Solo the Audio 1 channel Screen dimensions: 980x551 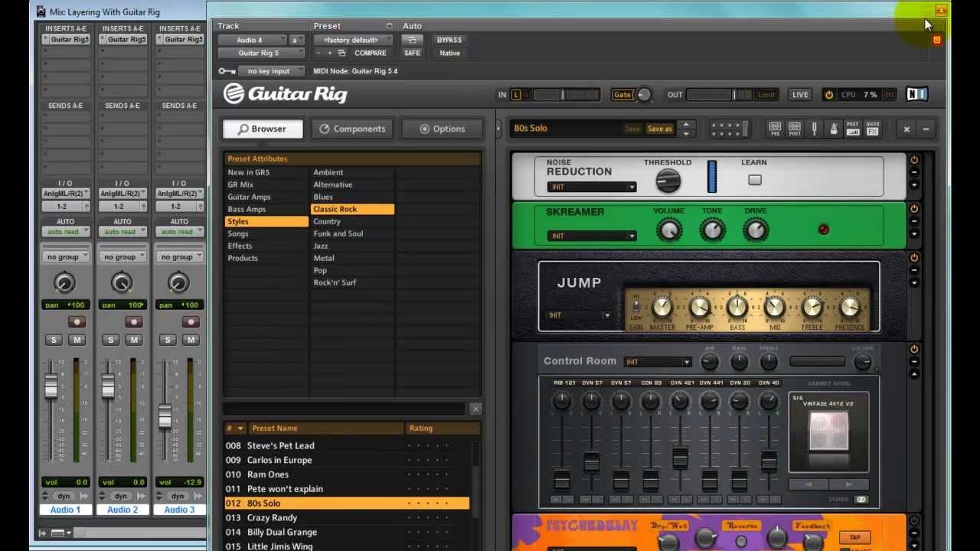pyautogui.click(x=54, y=340)
